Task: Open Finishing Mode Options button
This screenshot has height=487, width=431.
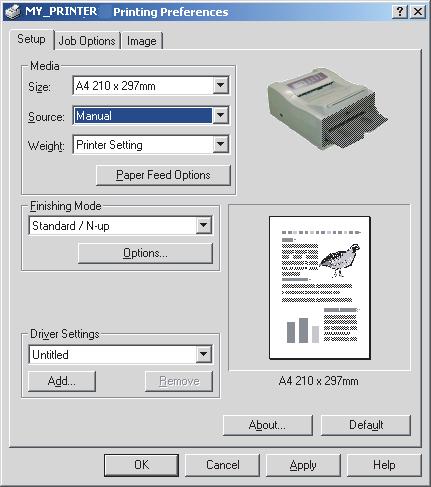Action: click(145, 253)
